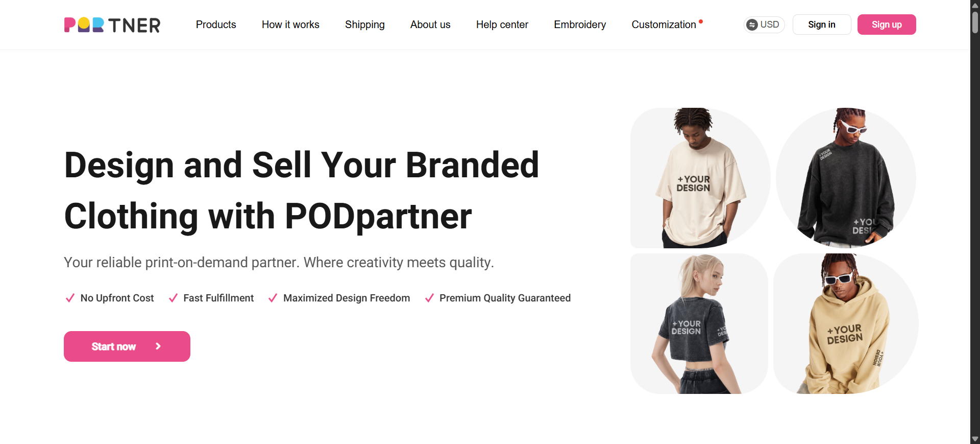Click the scroll-up arrow on the scrollbar
980x444 pixels.
(974, 5)
